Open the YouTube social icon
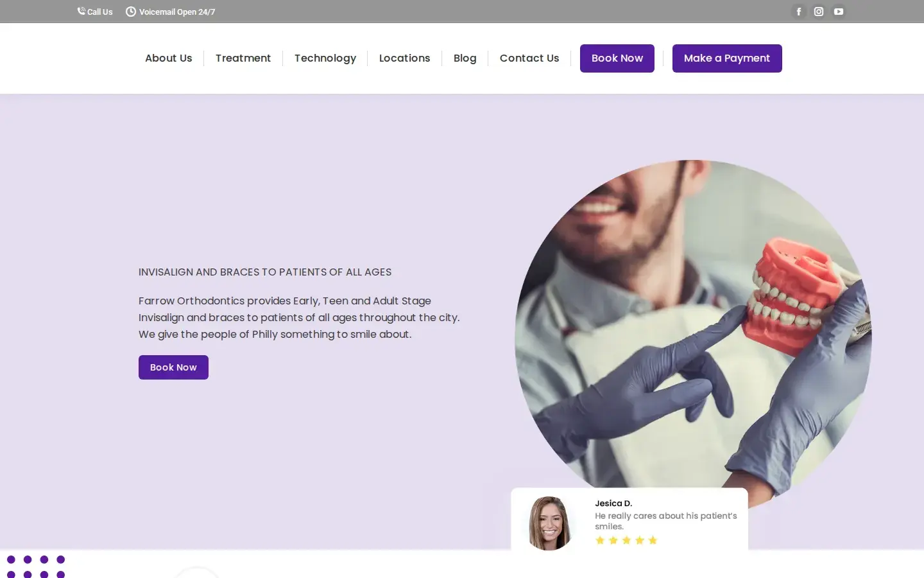The width and height of the screenshot is (924, 578). pos(839,12)
